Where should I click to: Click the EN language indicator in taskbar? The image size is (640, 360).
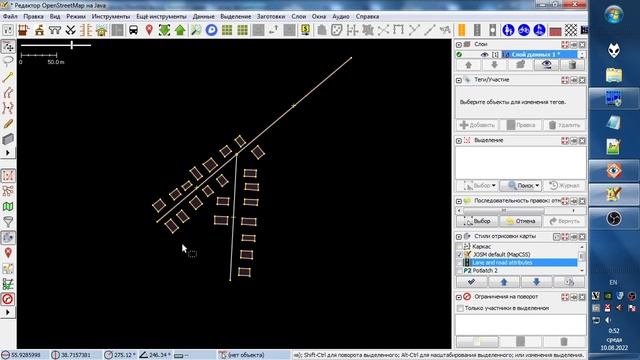tap(613, 282)
